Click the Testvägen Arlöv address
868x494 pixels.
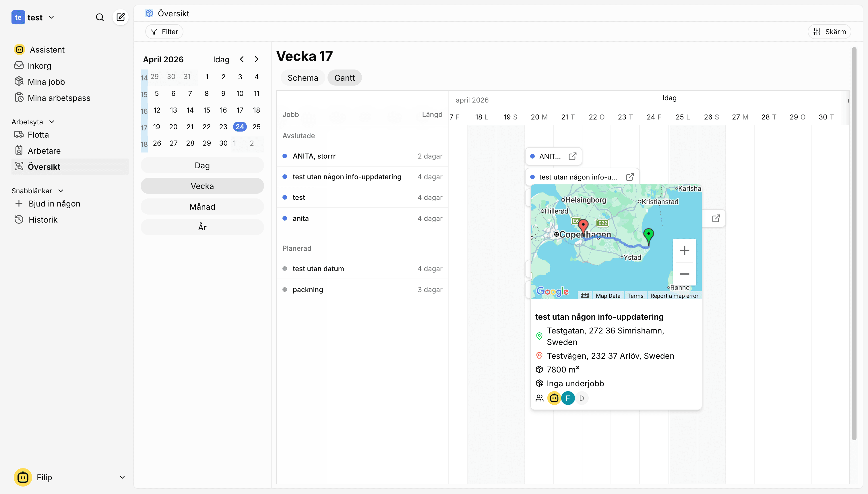coord(610,356)
